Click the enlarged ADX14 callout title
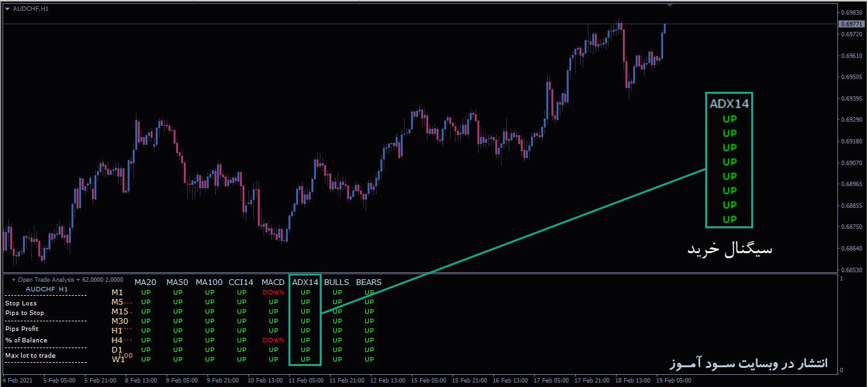Screen dimensions: 868x387 point(730,103)
